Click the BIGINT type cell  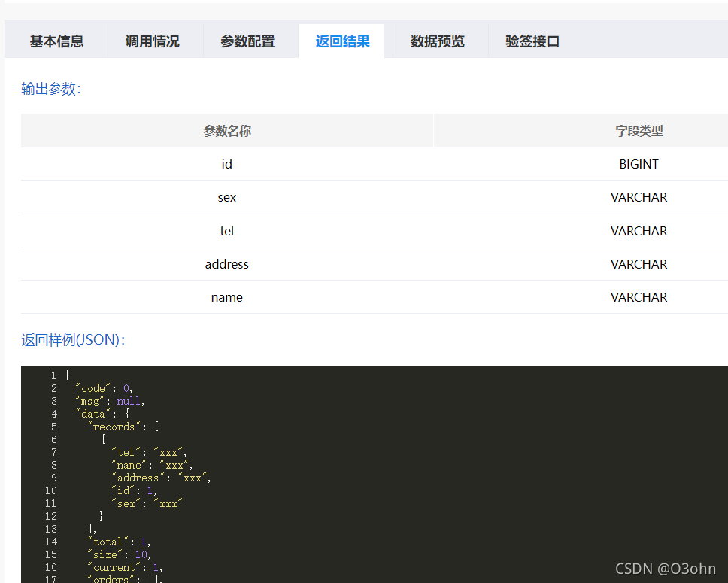[639, 164]
